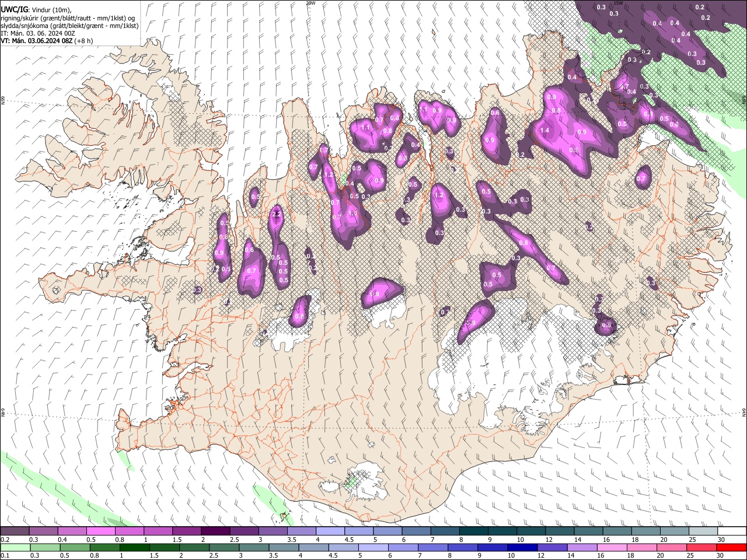Click the upper legend swatch between 1.5 and 2
Image resolution: width=747 pixels, height=560 pixels.
tap(187, 531)
